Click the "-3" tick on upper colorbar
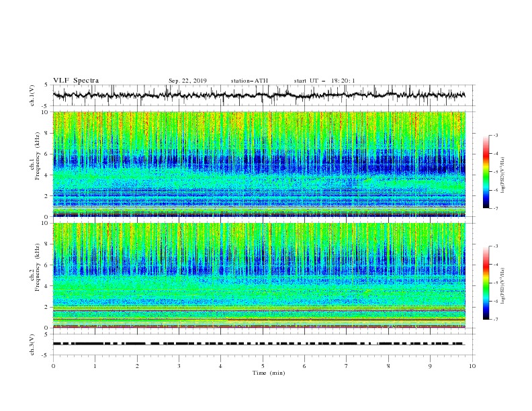The height and width of the screenshot is (411, 532). [496, 135]
